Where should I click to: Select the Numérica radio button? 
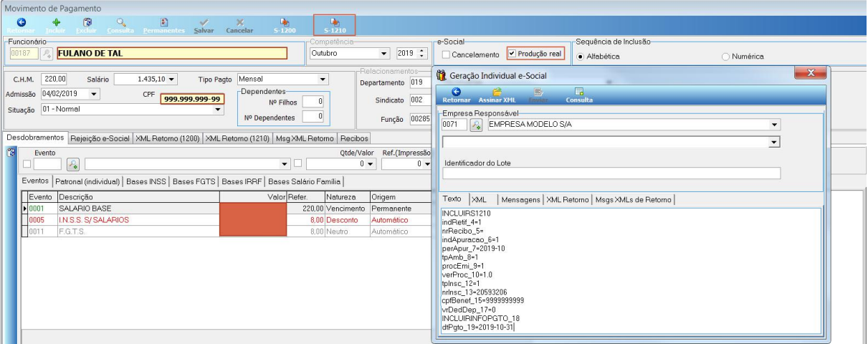click(x=725, y=57)
